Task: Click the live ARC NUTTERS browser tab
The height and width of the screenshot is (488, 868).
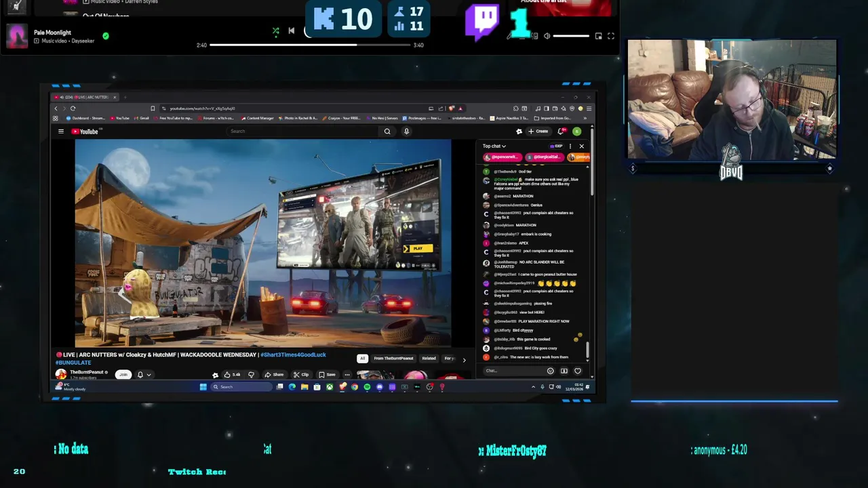Action: pyautogui.click(x=86, y=97)
